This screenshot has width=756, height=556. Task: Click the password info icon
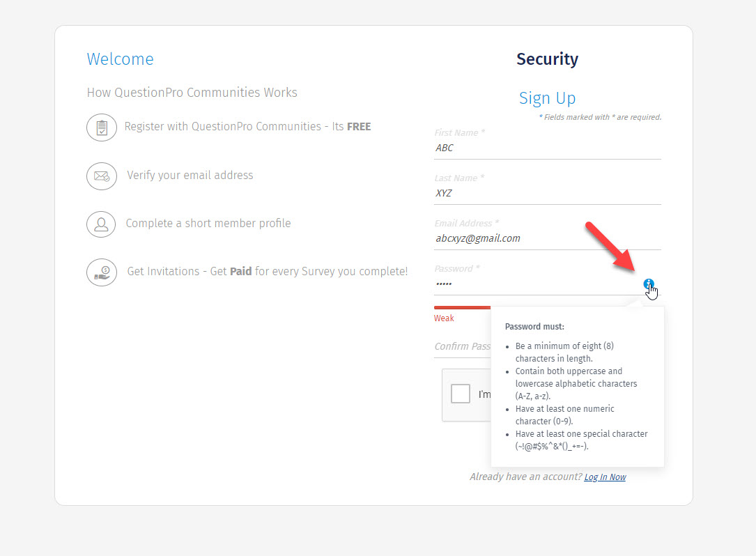649,284
